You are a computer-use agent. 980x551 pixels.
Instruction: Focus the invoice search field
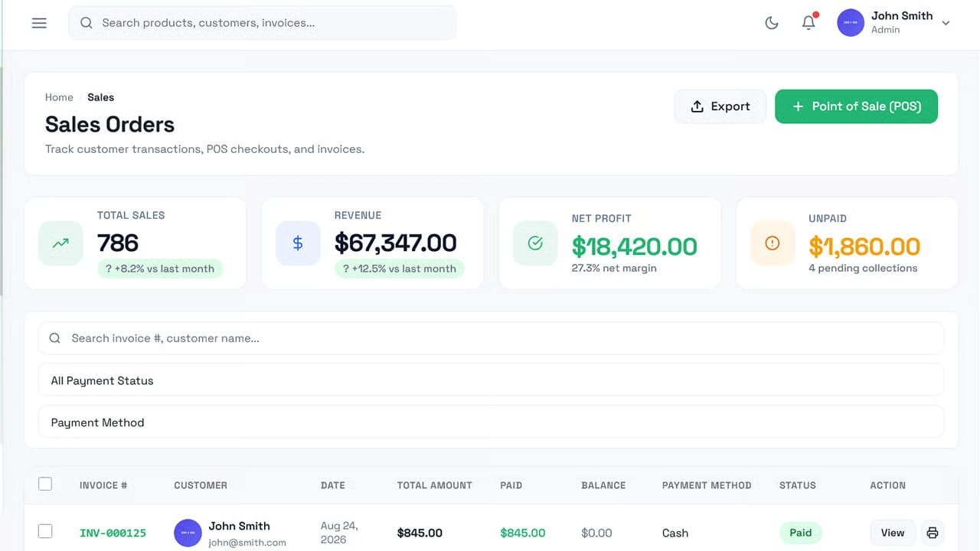pyautogui.click(x=491, y=338)
